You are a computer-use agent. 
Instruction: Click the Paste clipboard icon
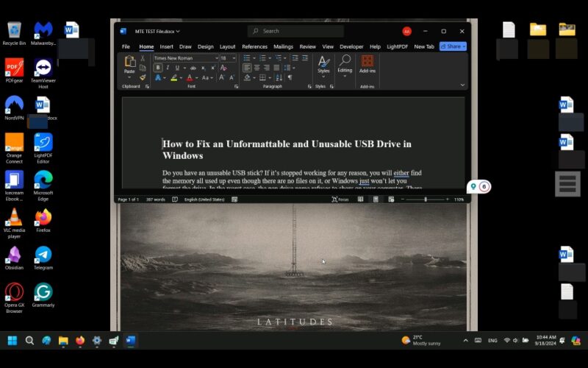pos(129,62)
